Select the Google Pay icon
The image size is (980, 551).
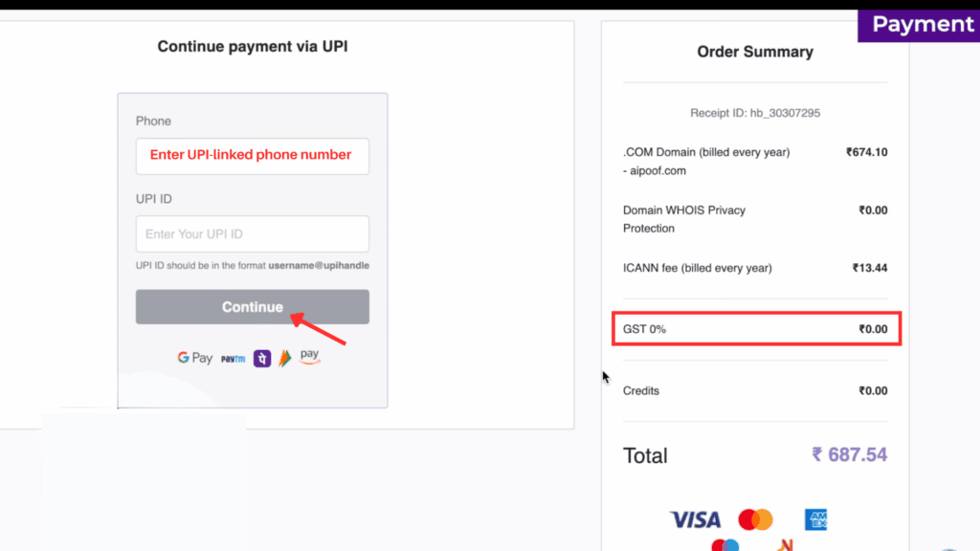click(x=194, y=358)
